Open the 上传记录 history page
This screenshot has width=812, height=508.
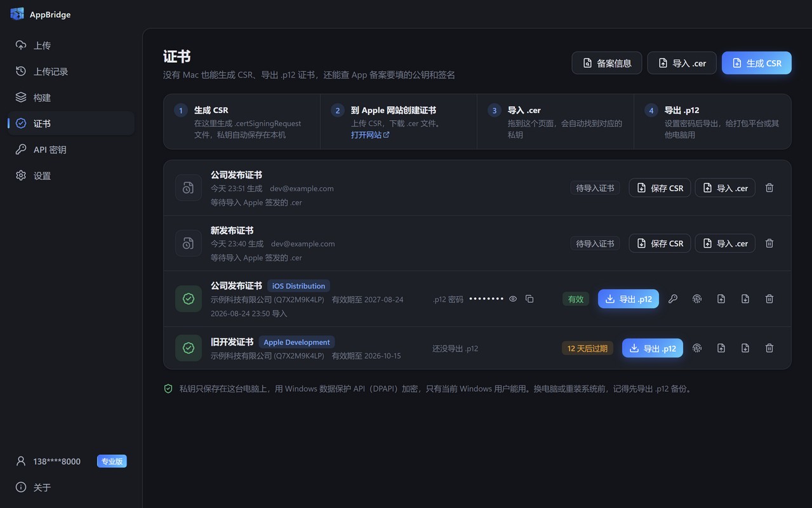(71, 72)
